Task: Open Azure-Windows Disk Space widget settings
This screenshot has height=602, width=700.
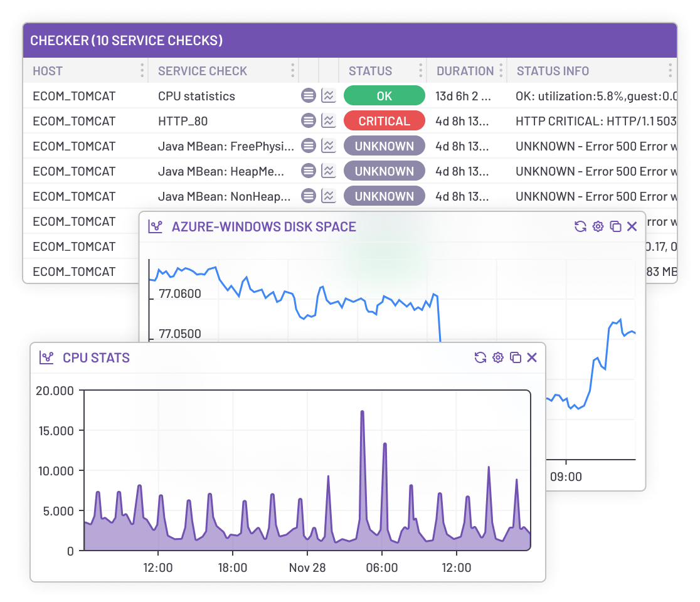Action: point(598,226)
